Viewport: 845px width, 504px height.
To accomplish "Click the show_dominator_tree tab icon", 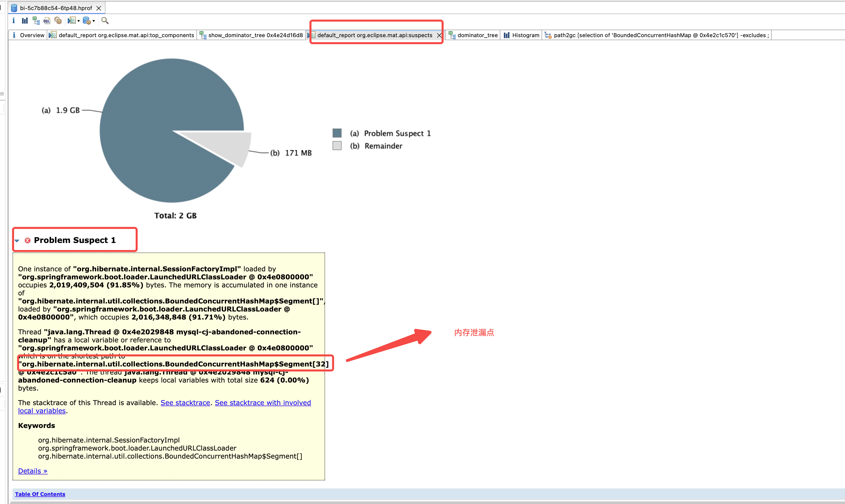I will (203, 35).
